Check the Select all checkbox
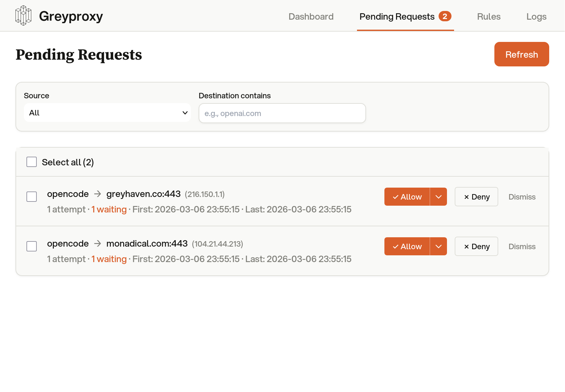The width and height of the screenshot is (565, 392). pyautogui.click(x=31, y=162)
